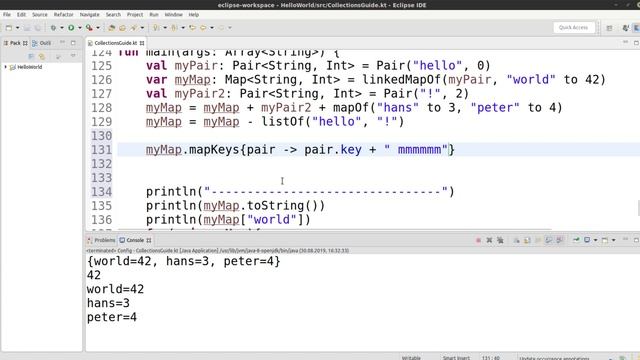640x360 pixels.
Task: Open the Help menu
Action: 193,14
